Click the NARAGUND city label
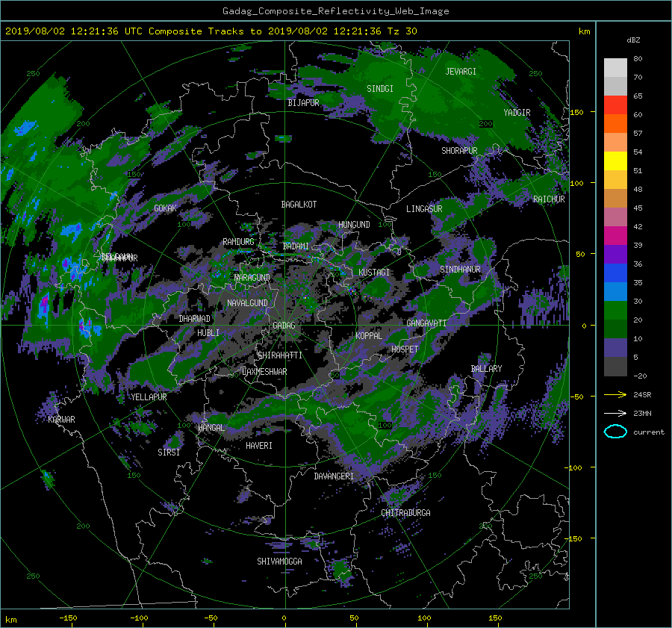 point(252,278)
